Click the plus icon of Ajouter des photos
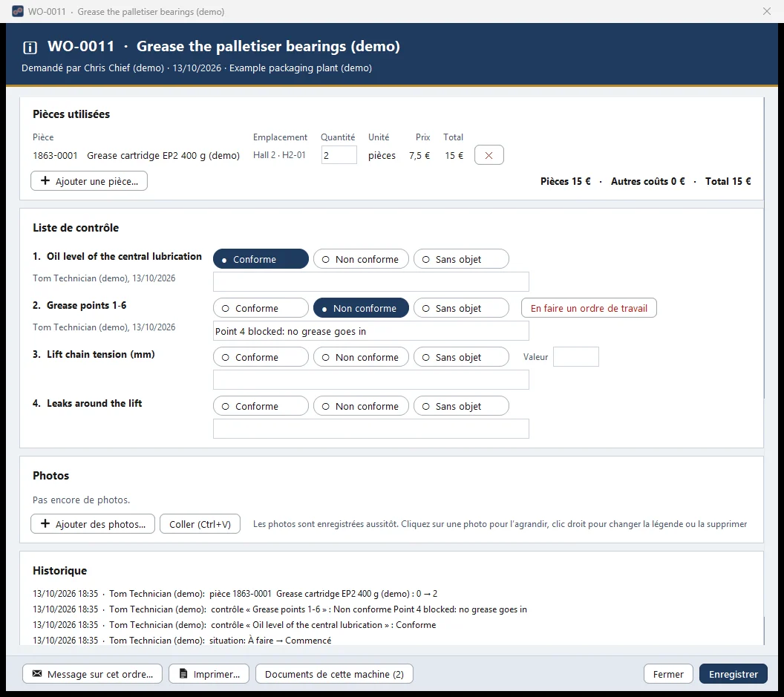The height and width of the screenshot is (697, 784). point(45,523)
